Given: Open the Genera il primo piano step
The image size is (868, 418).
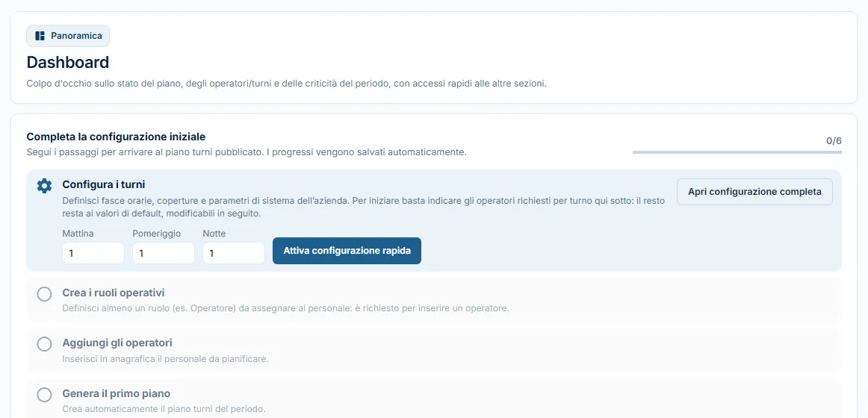Looking at the screenshot, I should [434, 398].
